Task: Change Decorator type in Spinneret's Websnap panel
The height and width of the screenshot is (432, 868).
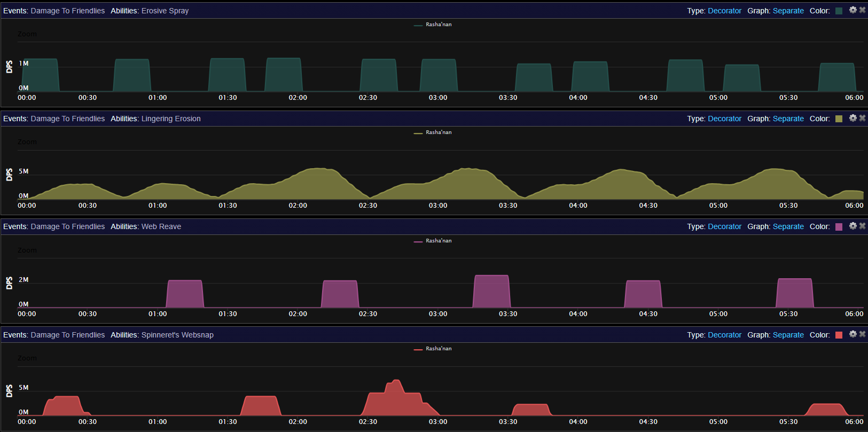Action: [x=724, y=335]
